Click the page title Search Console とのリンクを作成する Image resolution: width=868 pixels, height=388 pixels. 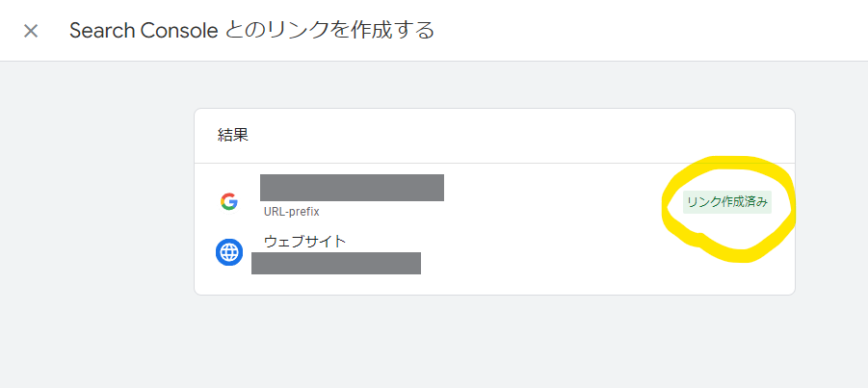[251, 31]
